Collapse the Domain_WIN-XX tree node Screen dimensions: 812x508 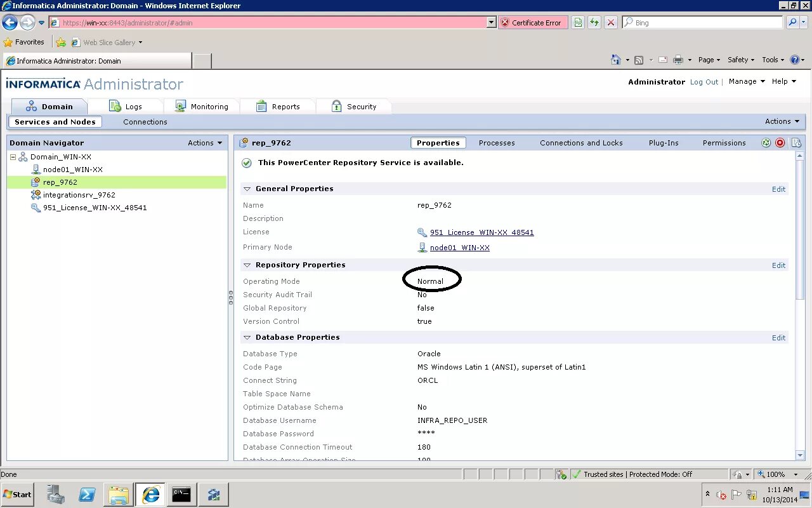coord(13,157)
